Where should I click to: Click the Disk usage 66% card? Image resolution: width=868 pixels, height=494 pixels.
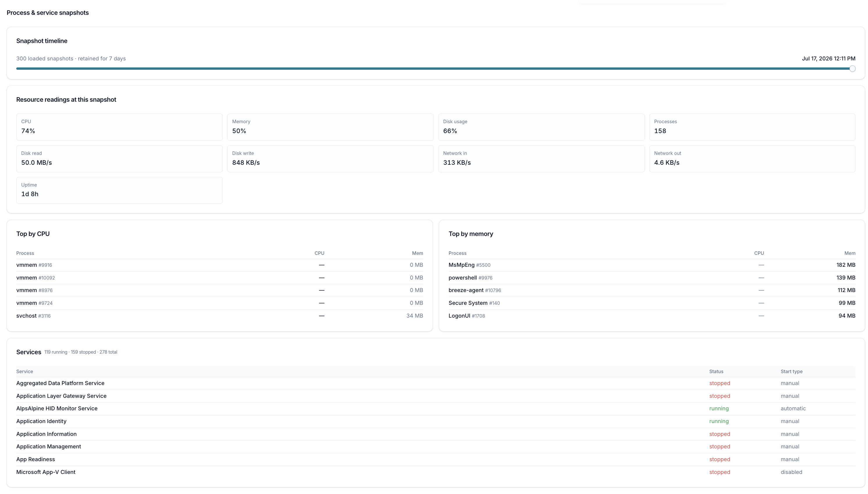click(541, 127)
